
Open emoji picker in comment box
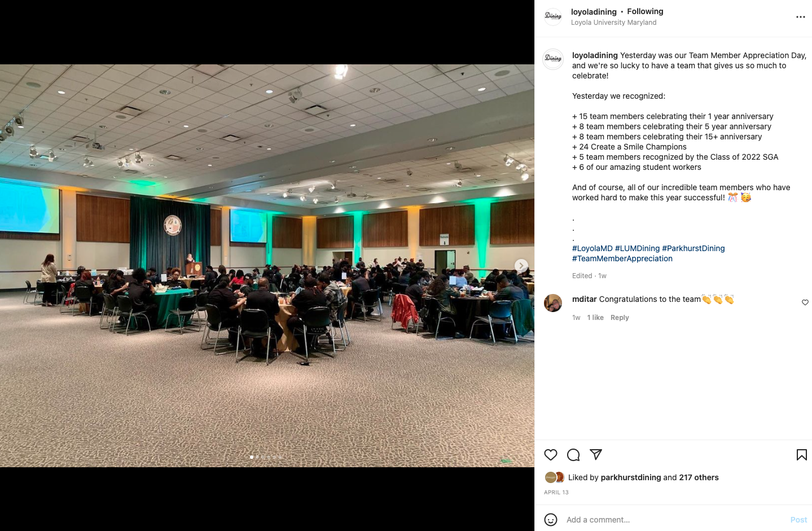[x=551, y=520]
